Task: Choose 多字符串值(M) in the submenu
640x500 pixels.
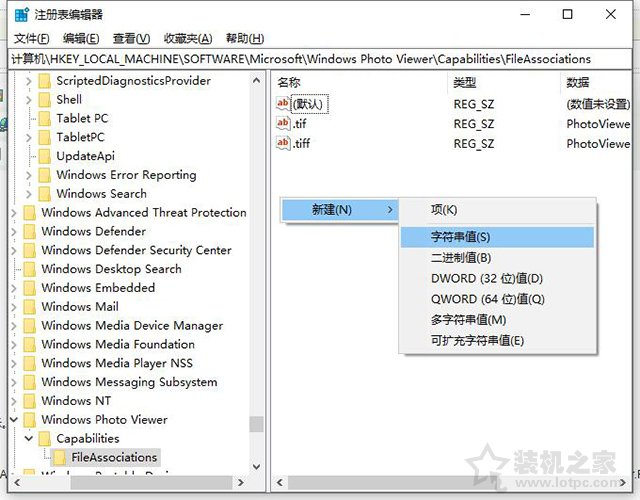Action: (x=497, y=320)
